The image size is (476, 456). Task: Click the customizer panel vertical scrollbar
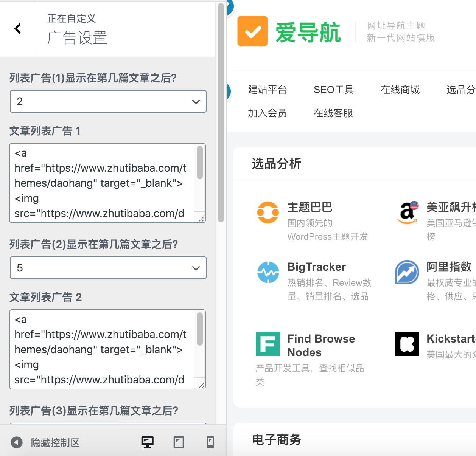tap(221, 113)
